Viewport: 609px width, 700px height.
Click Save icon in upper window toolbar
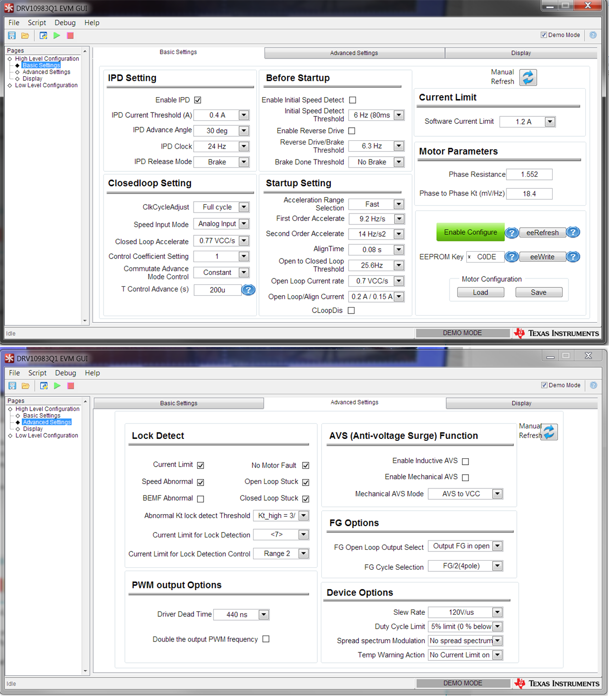point(12,36)
